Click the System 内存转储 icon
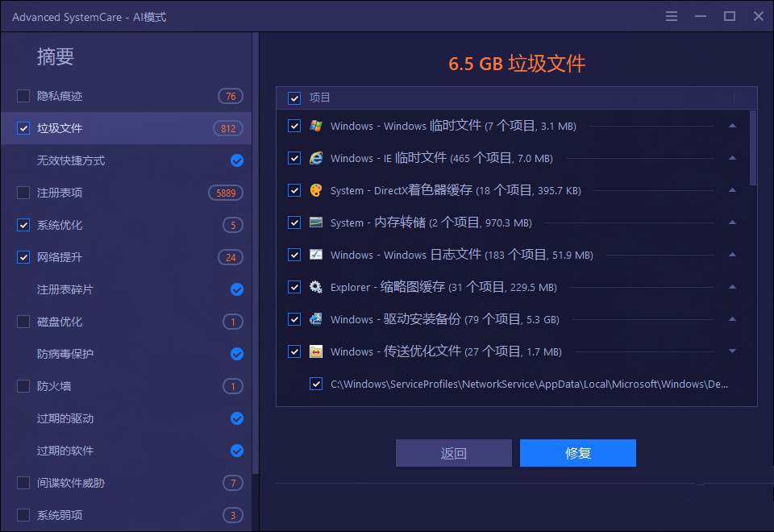Image resolution: width=774 pixels, height=532 pixels. pos(317,222)
